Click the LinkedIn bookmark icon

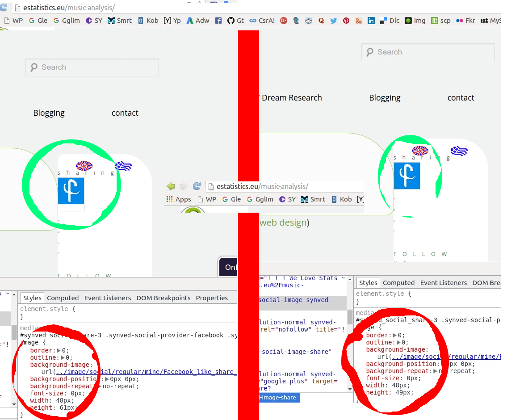pos(371,21)
